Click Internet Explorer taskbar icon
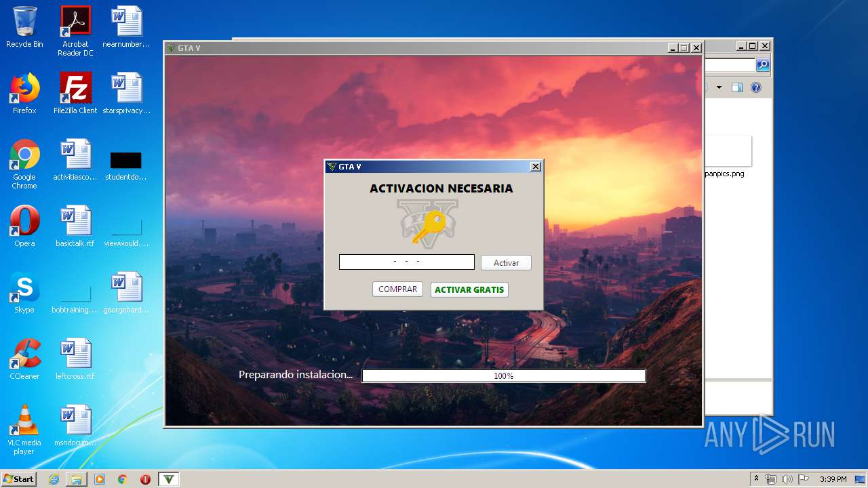 point(54,479)
